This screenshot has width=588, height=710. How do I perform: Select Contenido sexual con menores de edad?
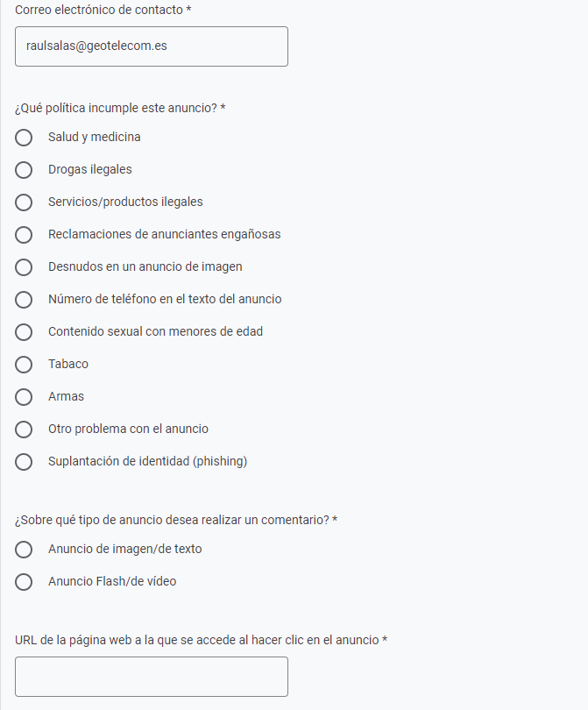pyautogui.click(x=24, y=332)
